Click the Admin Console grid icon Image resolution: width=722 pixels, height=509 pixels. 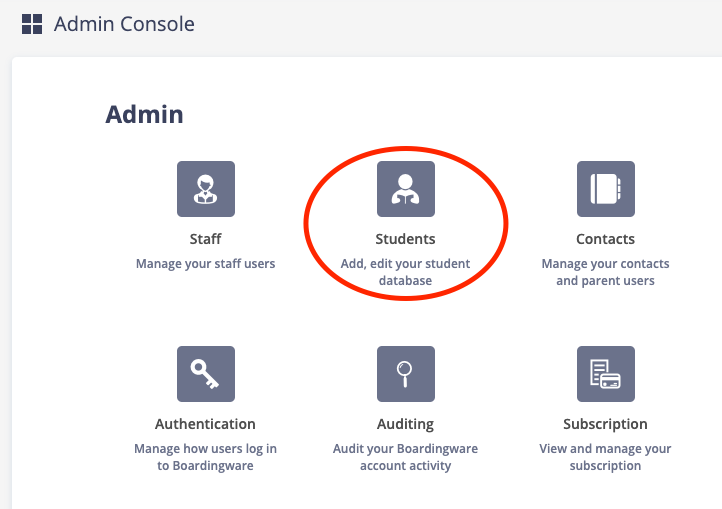pos(32,24)
